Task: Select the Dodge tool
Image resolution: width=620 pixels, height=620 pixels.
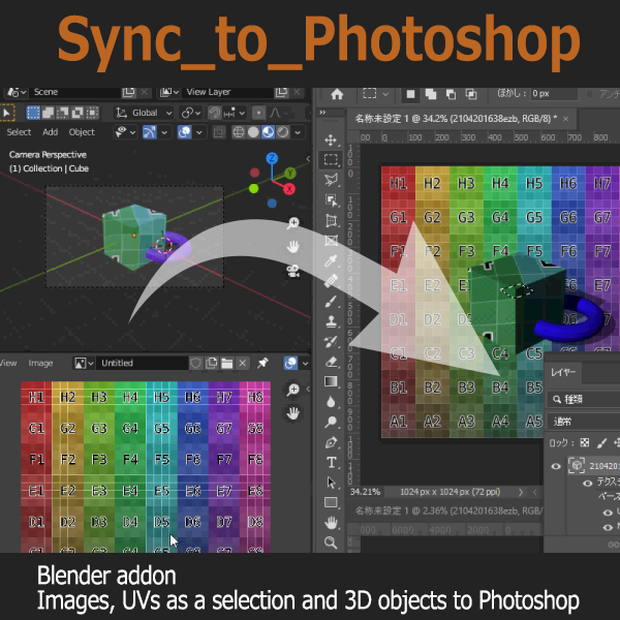Action: (x=331, y=422)
